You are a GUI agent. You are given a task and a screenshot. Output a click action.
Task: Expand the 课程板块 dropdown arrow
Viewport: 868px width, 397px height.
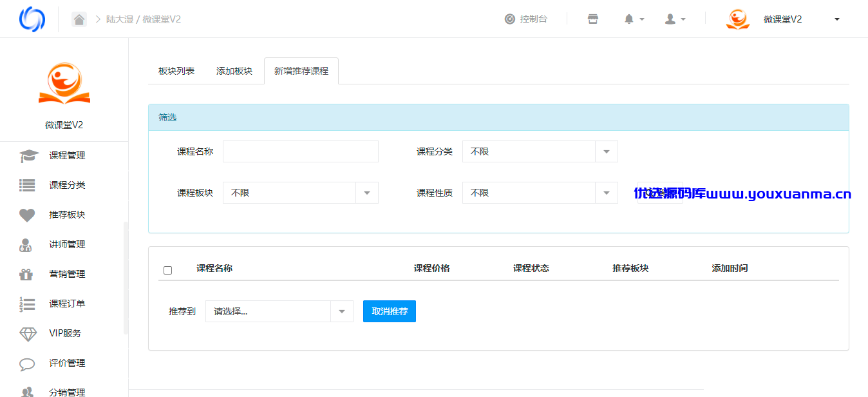pyautogui.click(x=366, y=193)
